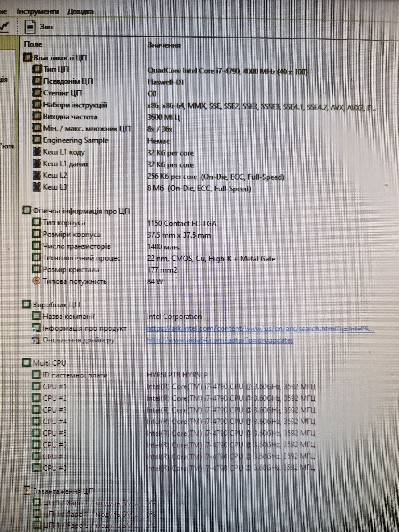Select the 37.5 mm x 37.5 mm value
Viewport: 399px width, 532px height.
click(x=179, y=235)
